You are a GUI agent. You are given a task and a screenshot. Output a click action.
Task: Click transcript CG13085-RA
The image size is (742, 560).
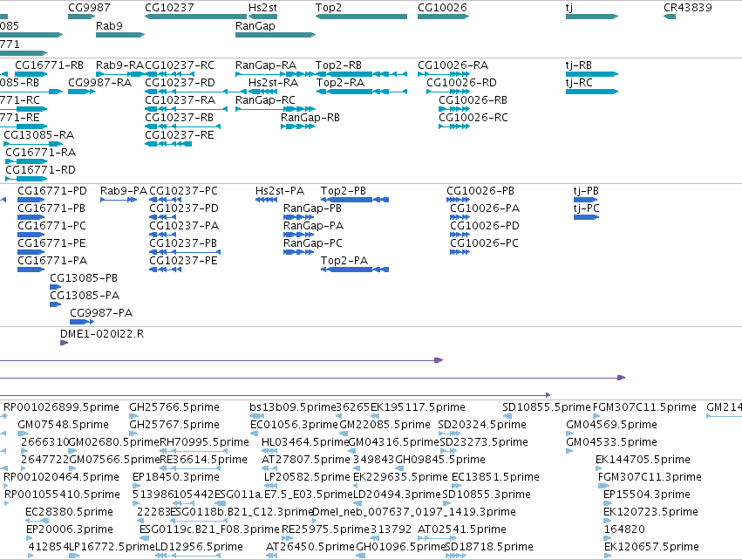[39, 135]
